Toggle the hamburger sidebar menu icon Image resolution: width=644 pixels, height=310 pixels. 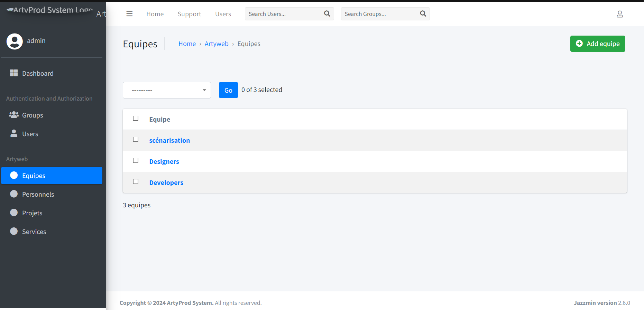(x=129, y=14)
